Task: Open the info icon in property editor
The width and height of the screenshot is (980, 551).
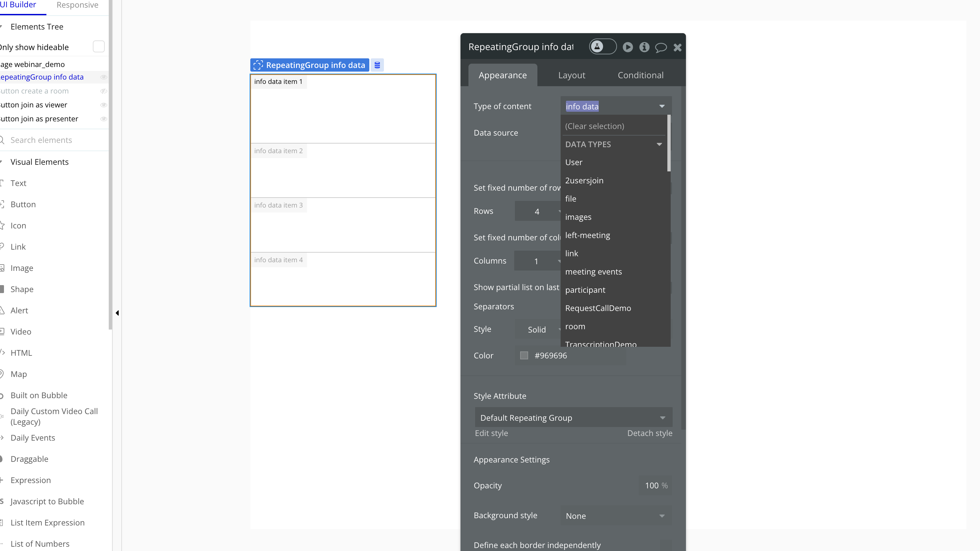Action: (644, 47)
